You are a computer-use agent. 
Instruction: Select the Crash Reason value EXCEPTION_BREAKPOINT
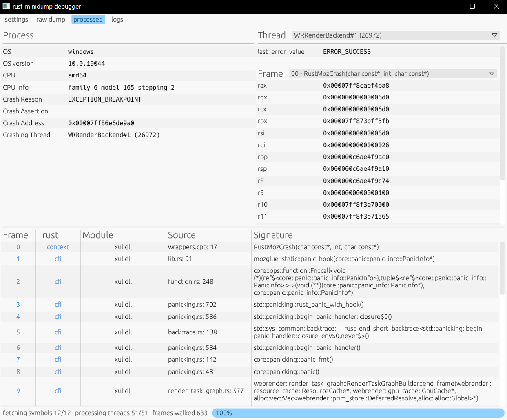(105, 99)
